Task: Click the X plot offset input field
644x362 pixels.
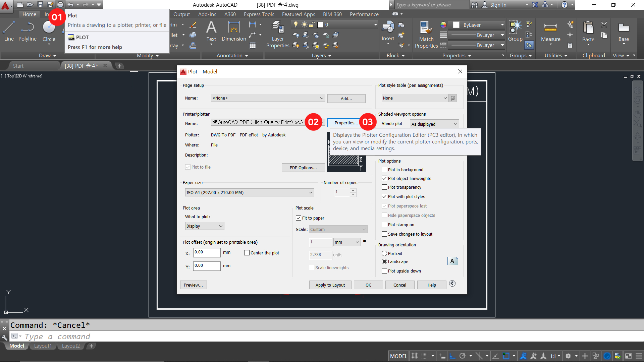Action: pyautogui.click(x=207, y=252)
